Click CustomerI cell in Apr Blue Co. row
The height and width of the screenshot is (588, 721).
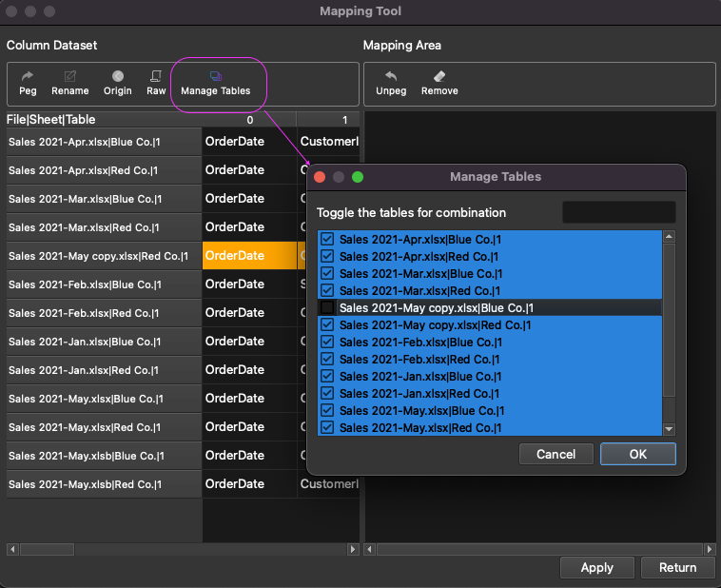coord(328,142)
